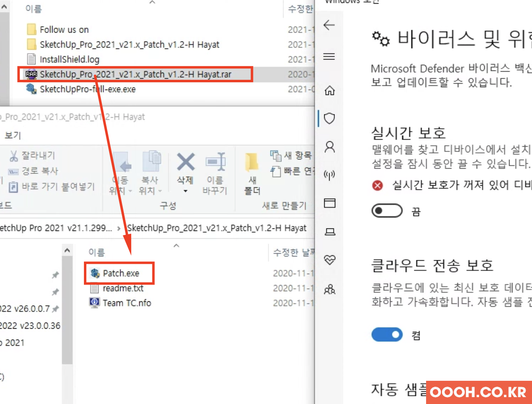
Task: Click SketchUpPro-full-exe installer icon
Action: pos(31,89)
